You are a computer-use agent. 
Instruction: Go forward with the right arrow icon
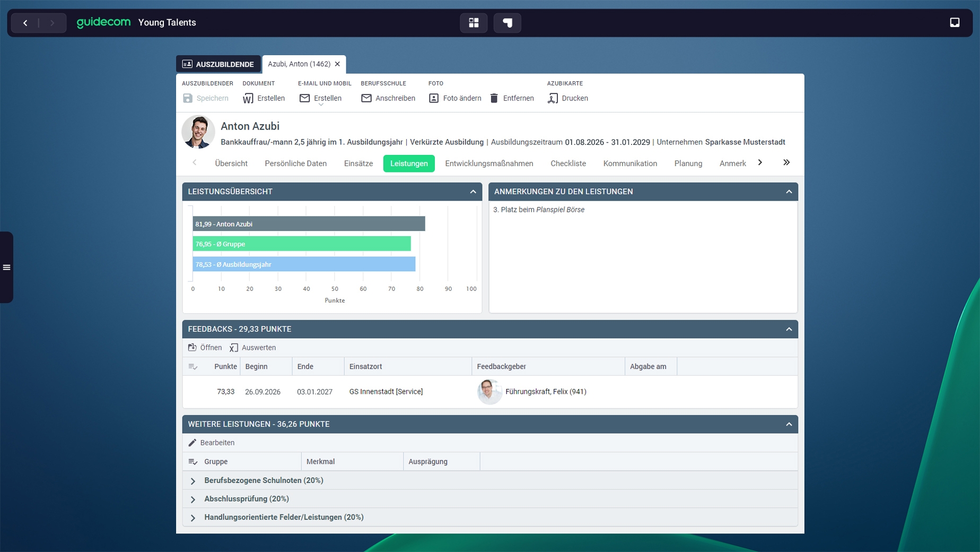(52, 23)
